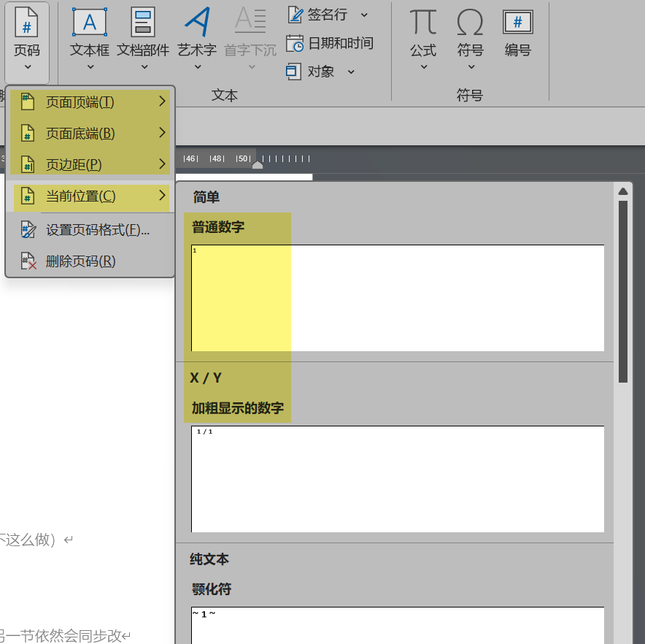The width and height of the screenshot is (645, 644).
Task: Expand the 对象 dropdown arrow
Action: (351, 72)
